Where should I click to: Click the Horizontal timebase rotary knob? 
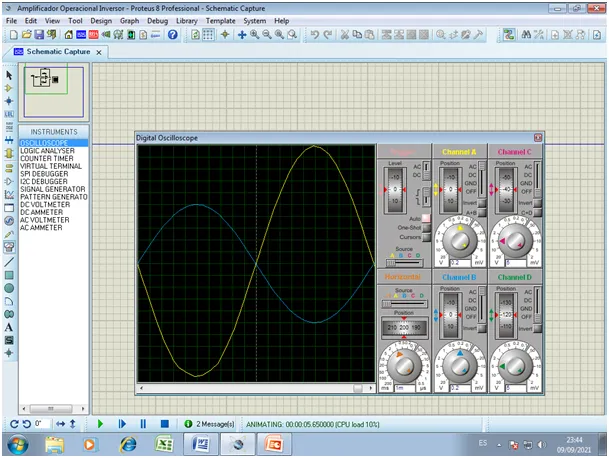(x=404, y=365)
